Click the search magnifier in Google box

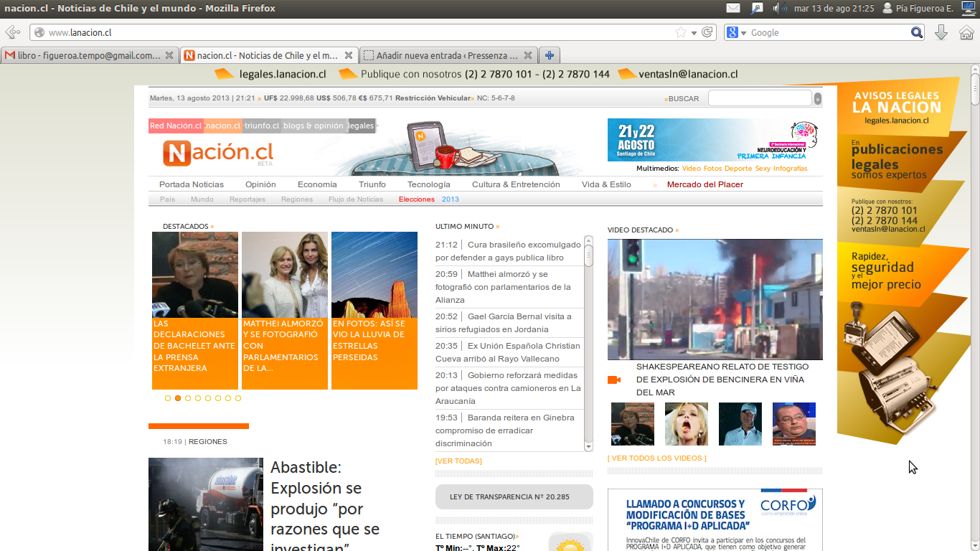tap(917, 32)
